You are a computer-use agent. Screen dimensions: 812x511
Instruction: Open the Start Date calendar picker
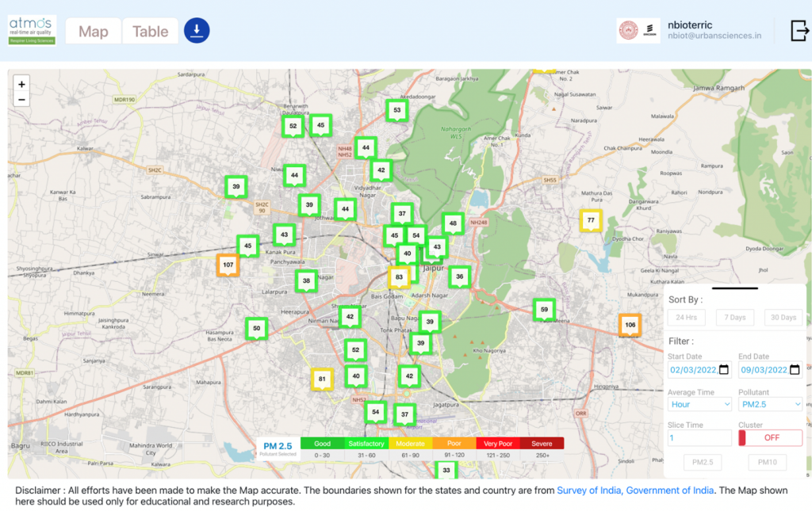point(723,370)
